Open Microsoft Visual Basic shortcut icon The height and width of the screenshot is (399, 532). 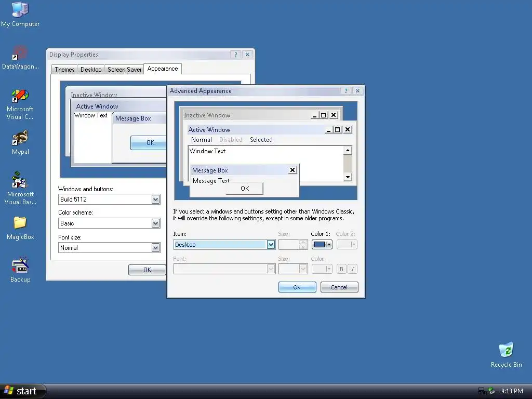(20, 189)
